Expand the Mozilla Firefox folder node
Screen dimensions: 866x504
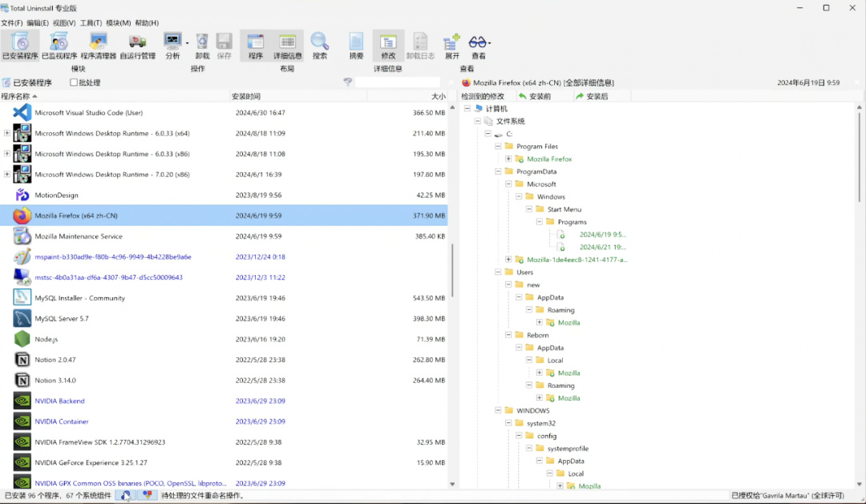click(x=508, y=159)
